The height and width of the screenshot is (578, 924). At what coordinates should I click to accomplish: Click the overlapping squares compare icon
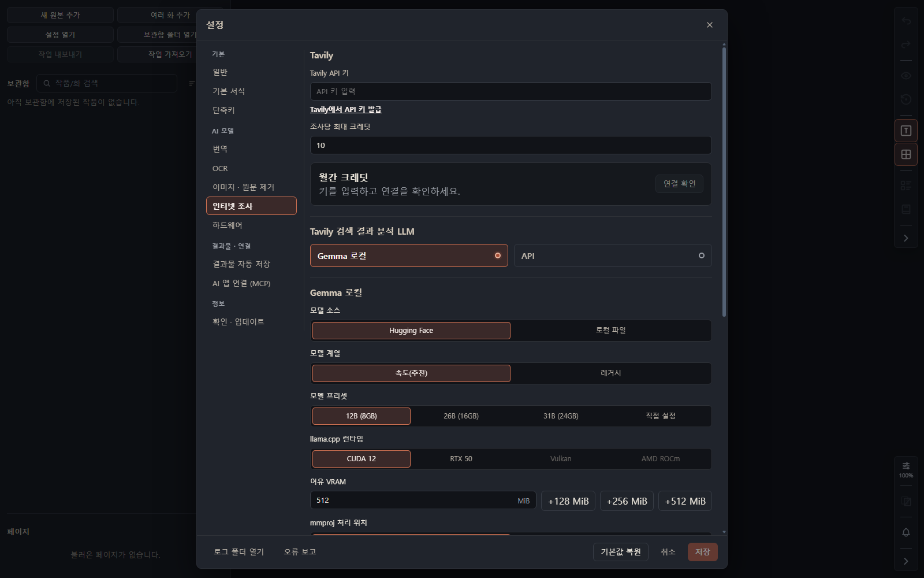tap(906, 501)
